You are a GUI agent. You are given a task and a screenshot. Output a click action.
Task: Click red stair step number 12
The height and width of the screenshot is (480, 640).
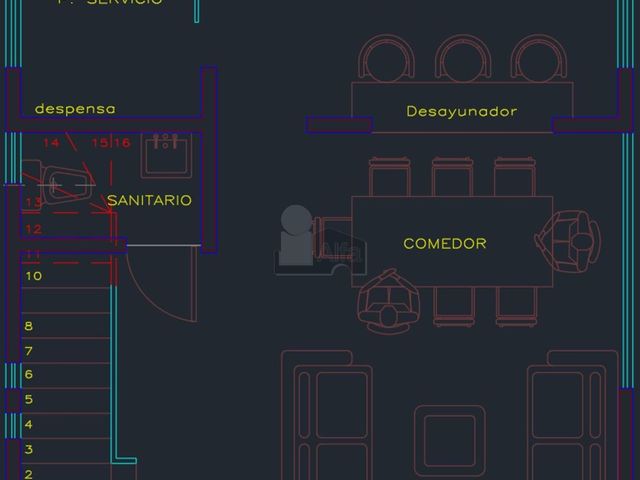[x=34, y=229]
